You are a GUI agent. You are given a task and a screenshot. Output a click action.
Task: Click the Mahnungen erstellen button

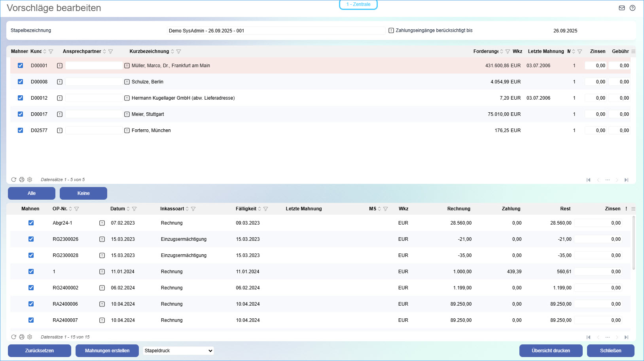point(107,351)
